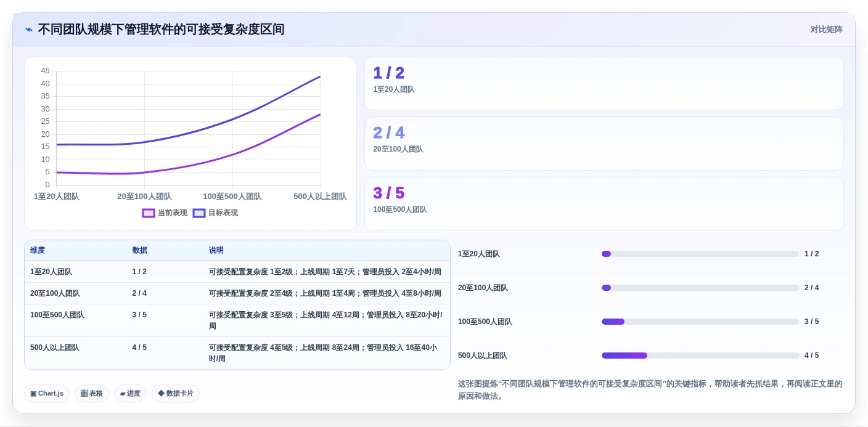The width and height of the screenshot is (868, 427).
Task: Click the 维度 column header
Action: click(38, 251)
